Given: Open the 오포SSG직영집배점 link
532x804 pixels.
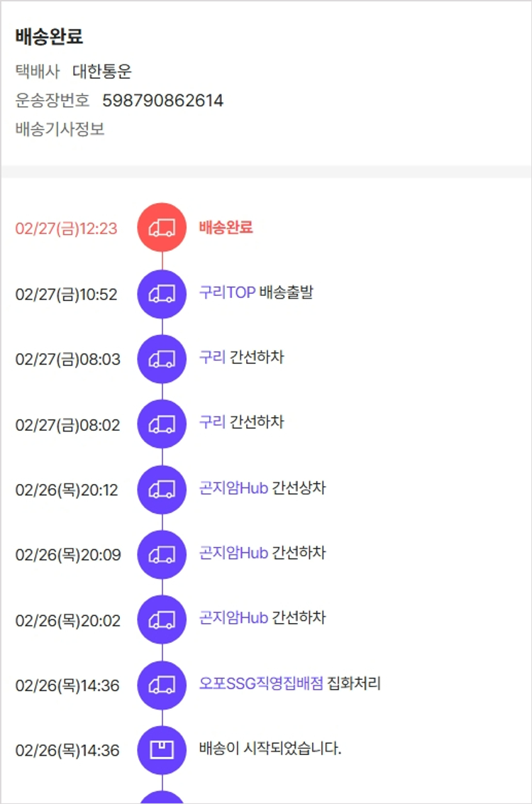Looking at the screenshot, I should (x=261, y=684).
